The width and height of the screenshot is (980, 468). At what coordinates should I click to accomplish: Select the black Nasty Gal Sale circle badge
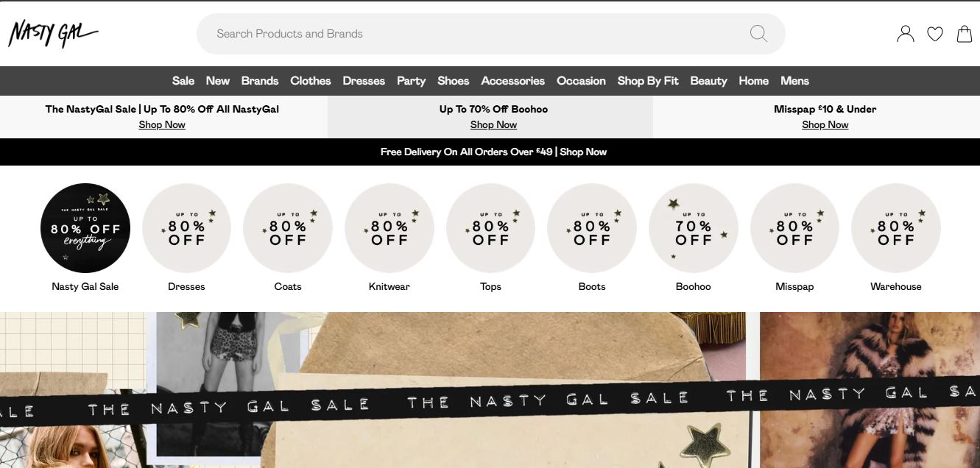[85, 228]
